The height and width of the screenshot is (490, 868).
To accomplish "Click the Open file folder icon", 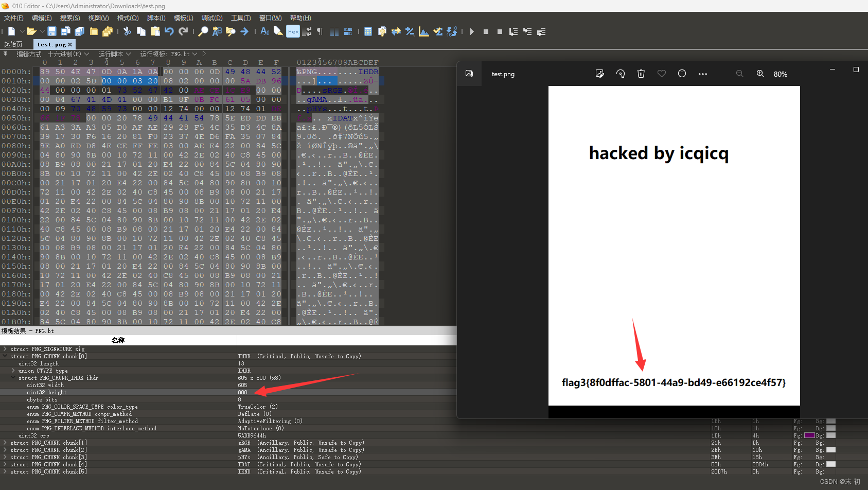I will click(x=31, y=31).
